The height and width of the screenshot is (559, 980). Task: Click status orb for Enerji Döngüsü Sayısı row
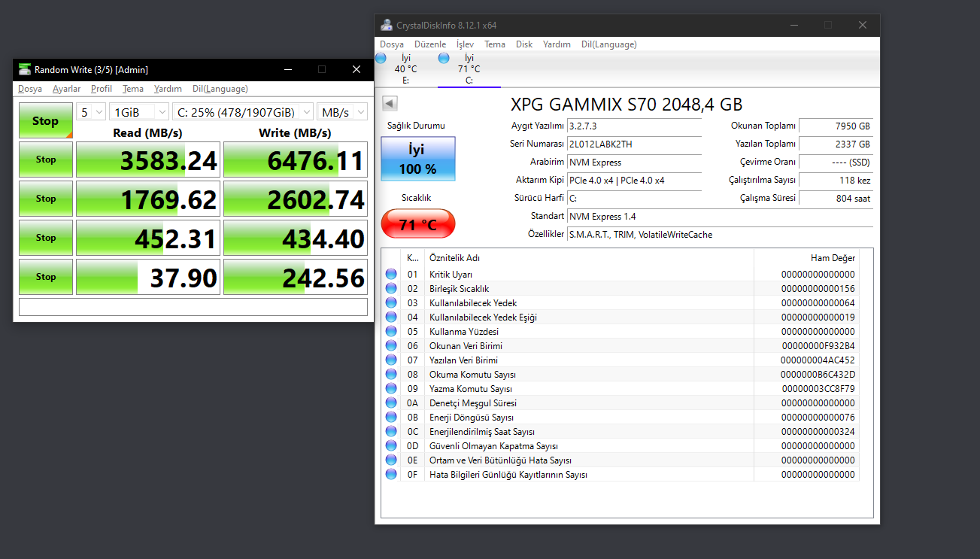(391, 417)
